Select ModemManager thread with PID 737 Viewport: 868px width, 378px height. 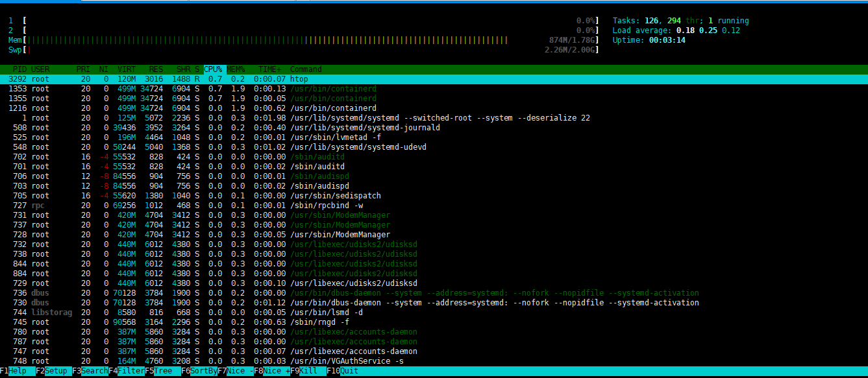pyautogui.click(x=434, y=225)
